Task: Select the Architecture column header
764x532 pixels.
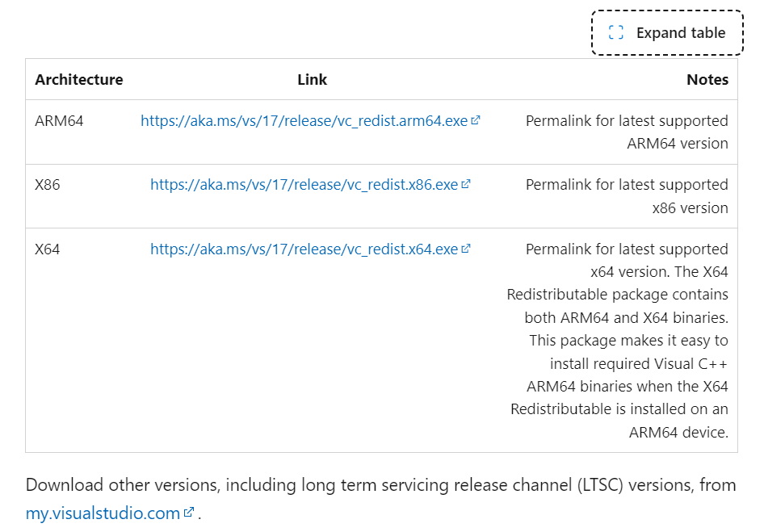Action: (79, 79)
